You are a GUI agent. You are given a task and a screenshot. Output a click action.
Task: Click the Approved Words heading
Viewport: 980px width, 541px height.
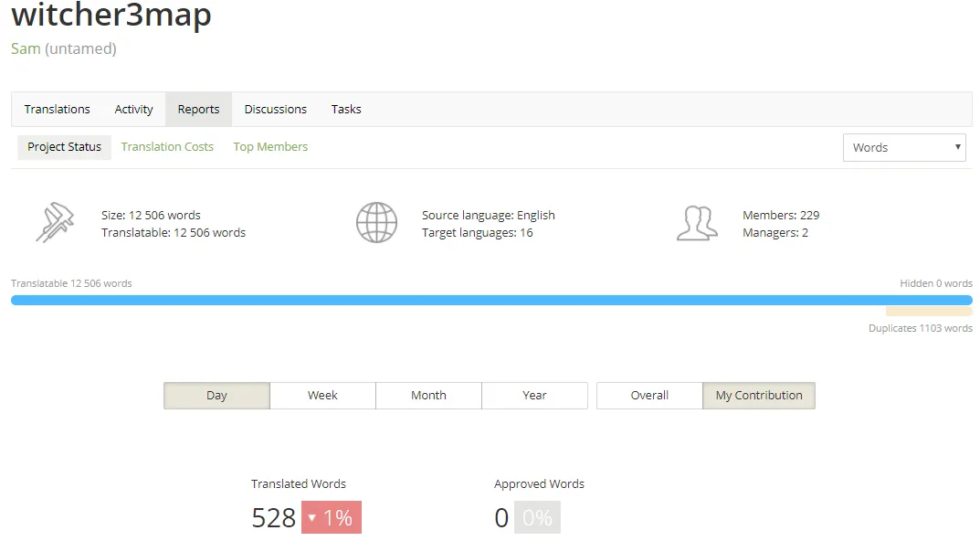coord(539,484)
